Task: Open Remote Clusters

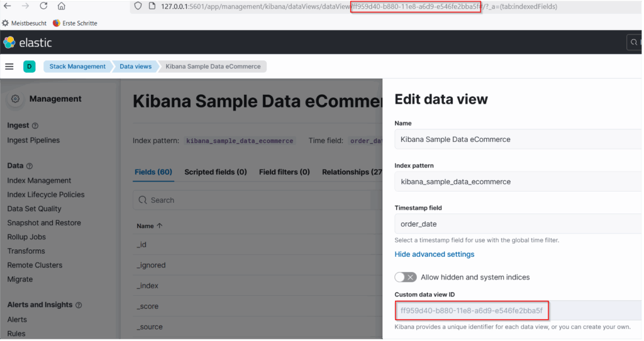Action: click(35, 265)
